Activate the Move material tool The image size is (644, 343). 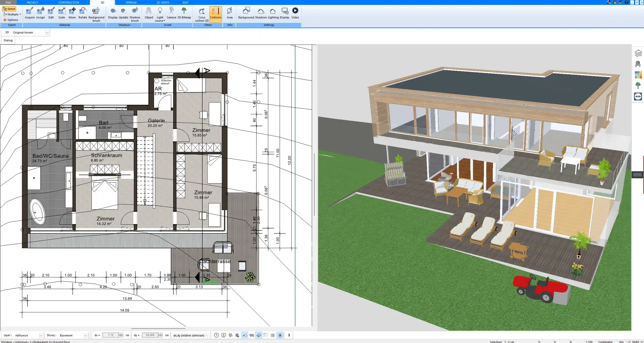click(x=72, y=13)
